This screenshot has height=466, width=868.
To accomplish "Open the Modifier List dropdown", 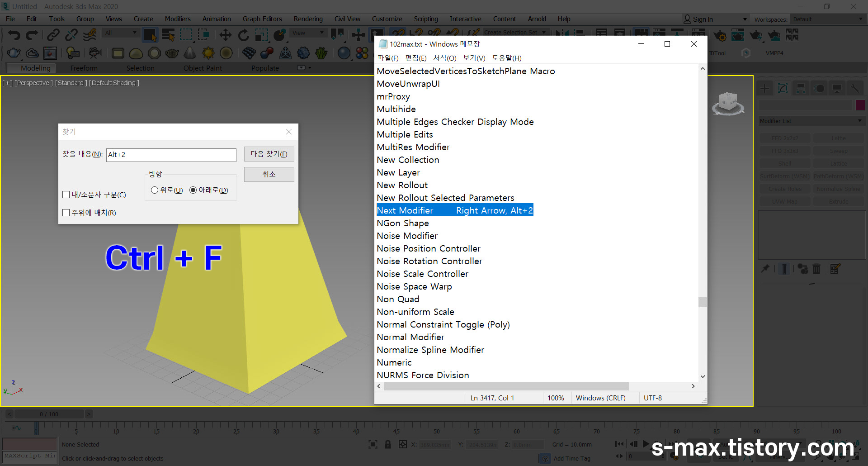I will click(811, 121).
